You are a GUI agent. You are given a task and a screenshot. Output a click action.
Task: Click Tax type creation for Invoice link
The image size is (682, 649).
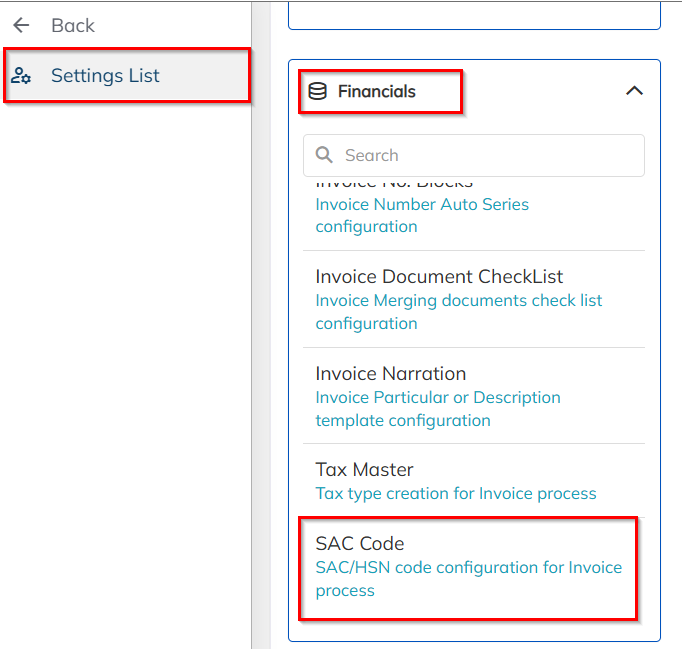point(455,493)
